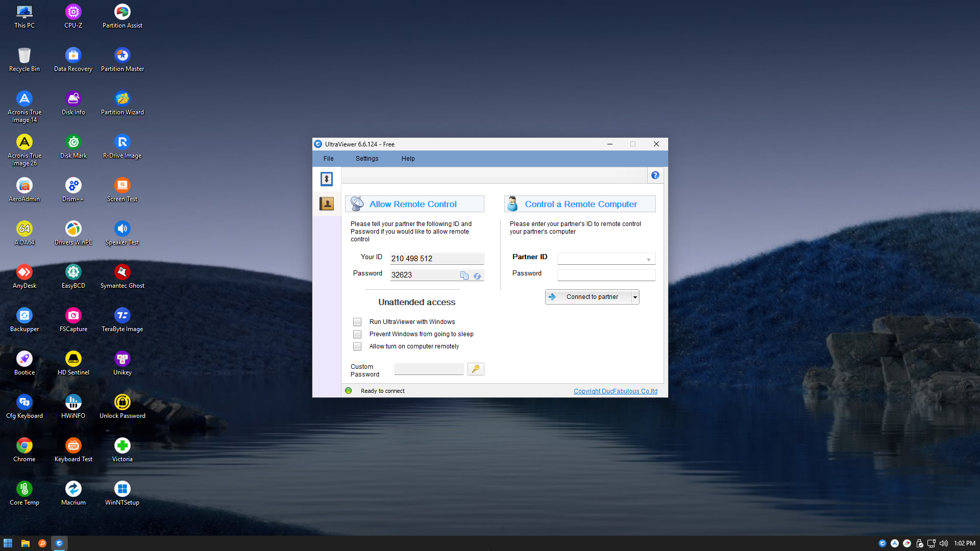
Task: Open Unikey desktop icon
Action: click(122, 363)
